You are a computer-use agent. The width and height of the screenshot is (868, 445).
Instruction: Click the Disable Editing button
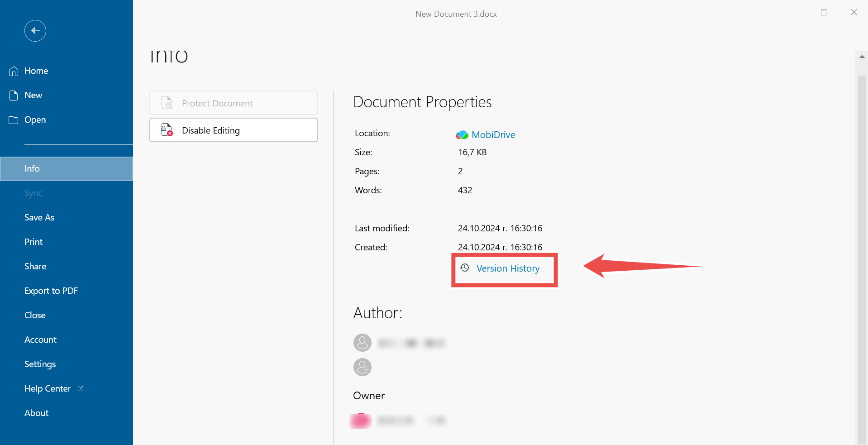(234, 130)
